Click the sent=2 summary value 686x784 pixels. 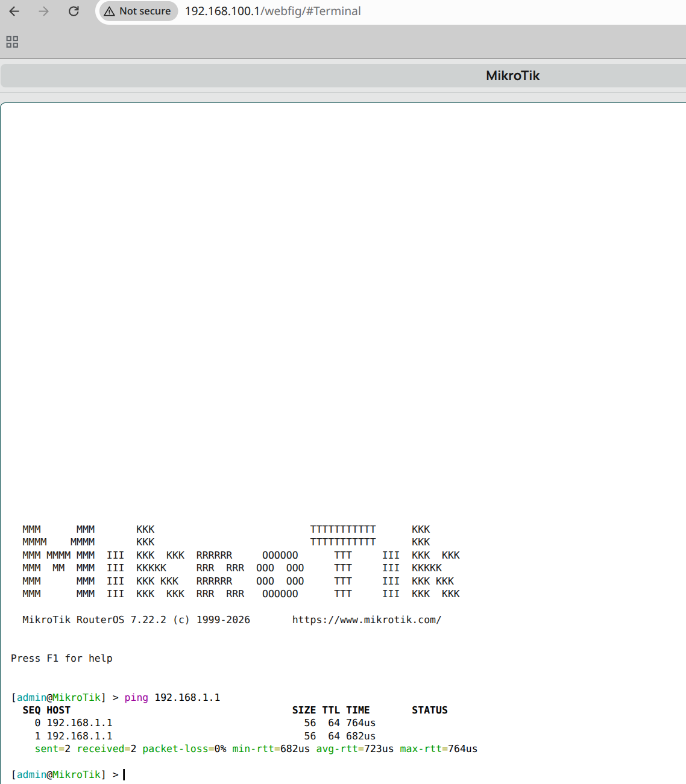[x=52, y=748]
